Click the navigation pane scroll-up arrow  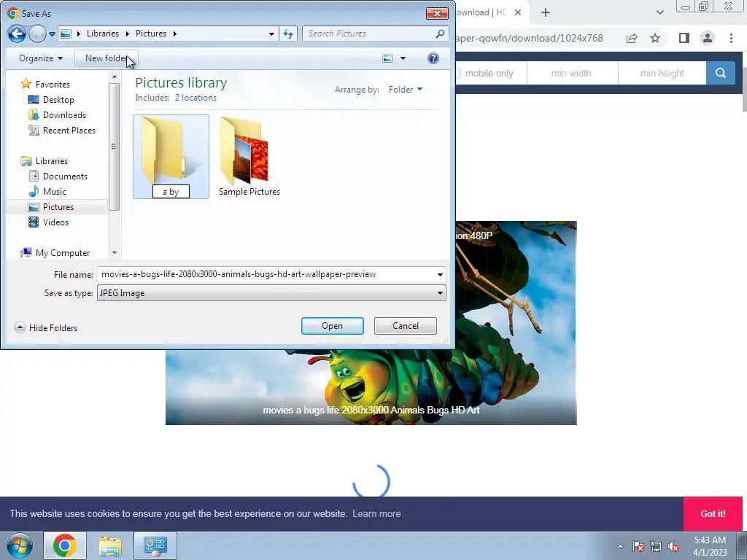(115, 77)
